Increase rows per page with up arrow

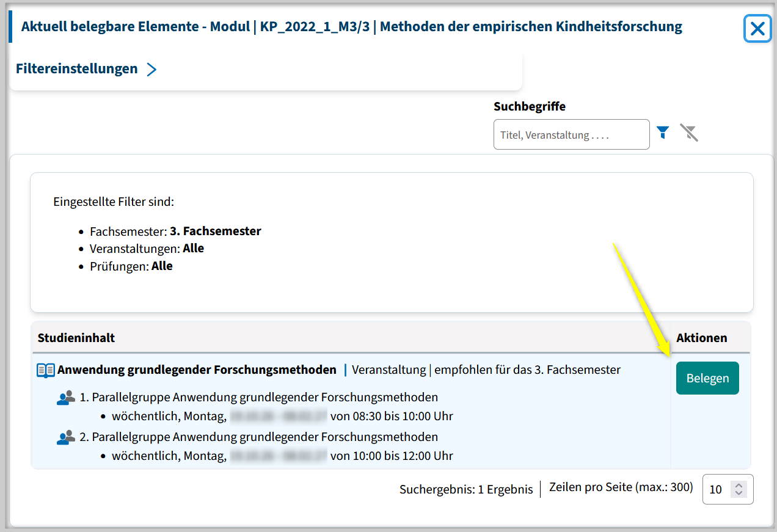click(x=739, y=486)
